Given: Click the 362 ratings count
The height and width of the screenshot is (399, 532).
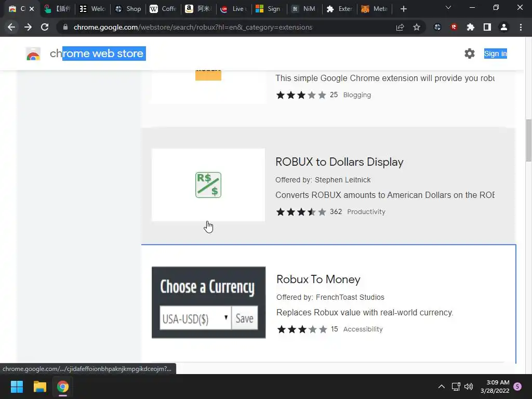Looking at the screenshot, I should tap(336, 212).
